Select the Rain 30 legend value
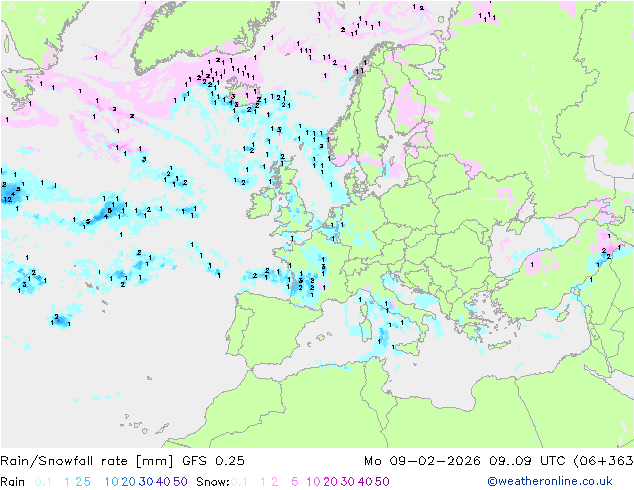 (146, 482)
